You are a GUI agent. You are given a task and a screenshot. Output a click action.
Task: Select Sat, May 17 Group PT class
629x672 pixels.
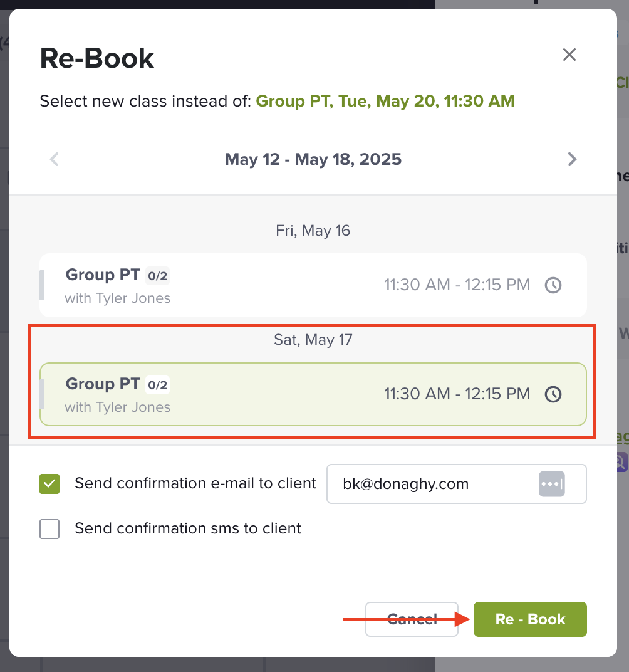tap(313, 394)
